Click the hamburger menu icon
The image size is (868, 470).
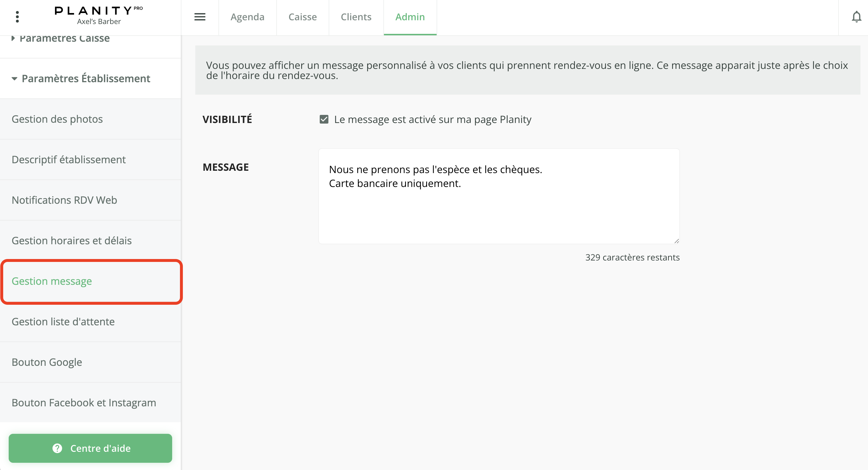[x=200, y=16]
